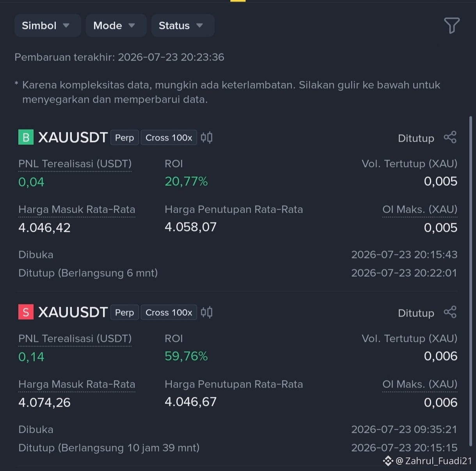This screenshot has width=476, height=471.
Task: Expand the Status dropdown
Action: [x=183, y=25]
